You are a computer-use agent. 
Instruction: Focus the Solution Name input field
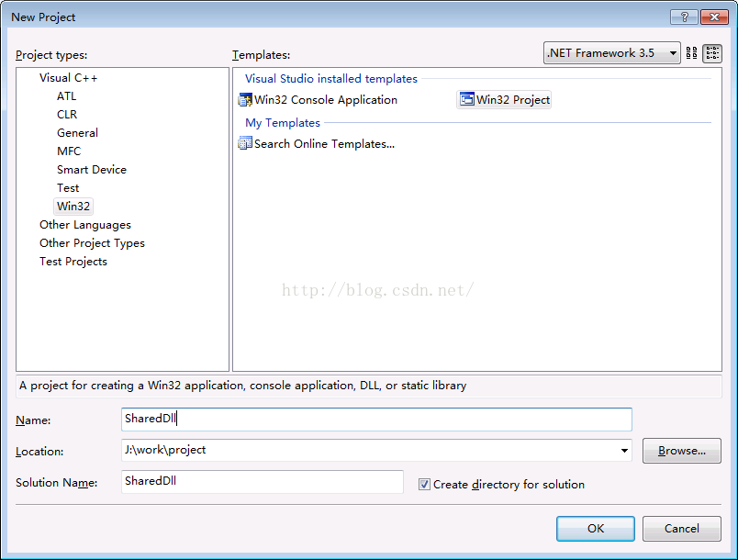(263, 482)
